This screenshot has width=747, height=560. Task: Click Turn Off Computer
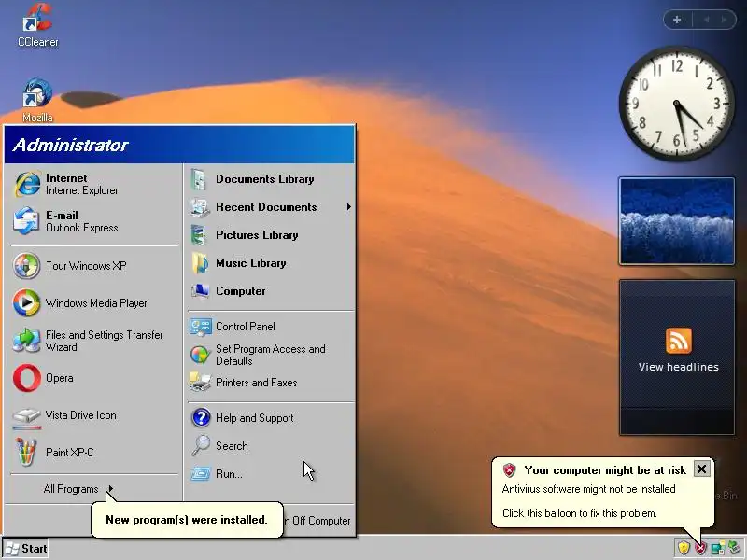coord(317,521)
